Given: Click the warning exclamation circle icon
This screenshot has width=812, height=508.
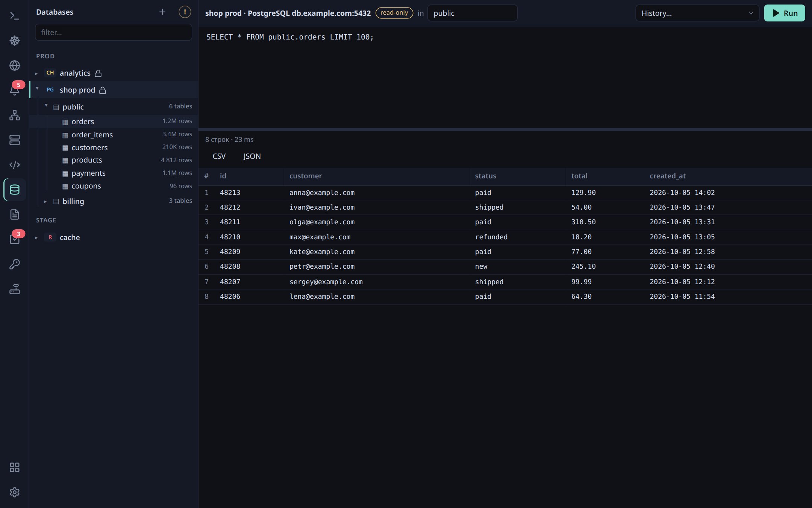Looking at the screenshot, I should tap(185, 12).
